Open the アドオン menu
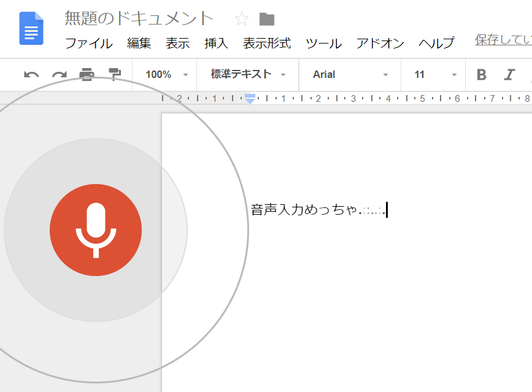The height and width of the screenshot is (392, 532). click(x=380, y=44)
